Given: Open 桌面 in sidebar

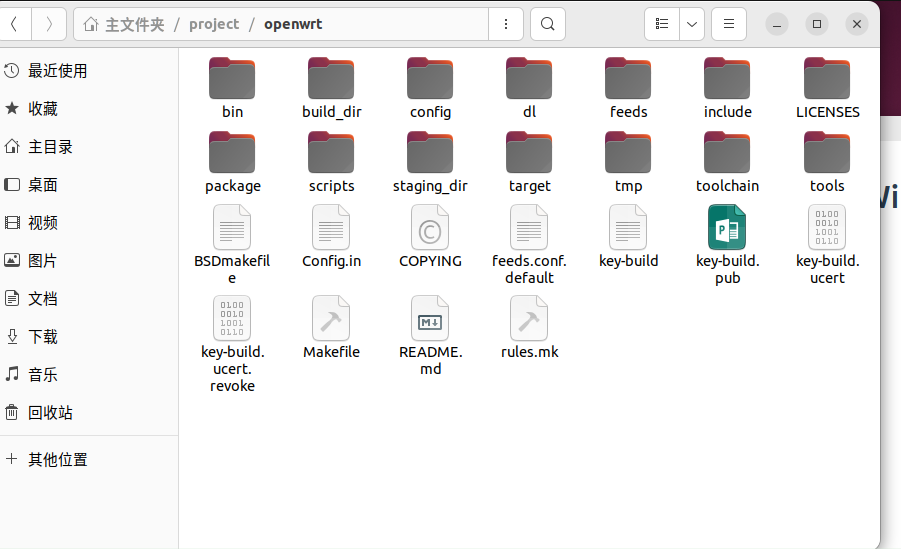Looking at the screenshot, I should tap(89, 185).
